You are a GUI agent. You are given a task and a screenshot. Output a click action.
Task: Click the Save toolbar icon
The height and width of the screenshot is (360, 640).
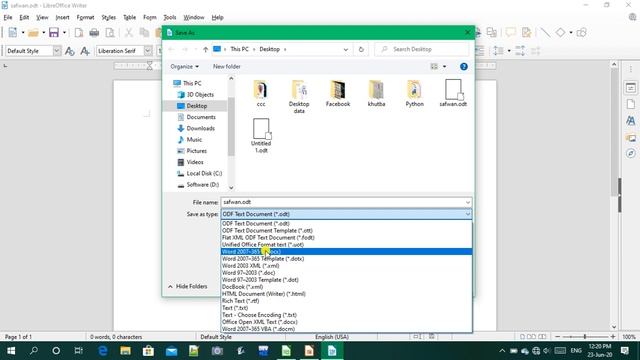coord(54,33)
